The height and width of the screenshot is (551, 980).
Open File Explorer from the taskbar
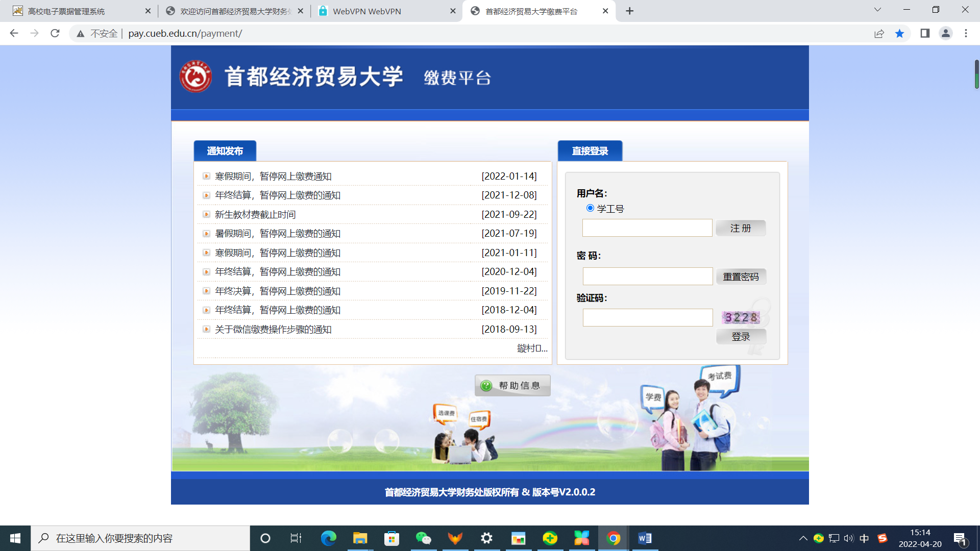(x=360, y=538)
